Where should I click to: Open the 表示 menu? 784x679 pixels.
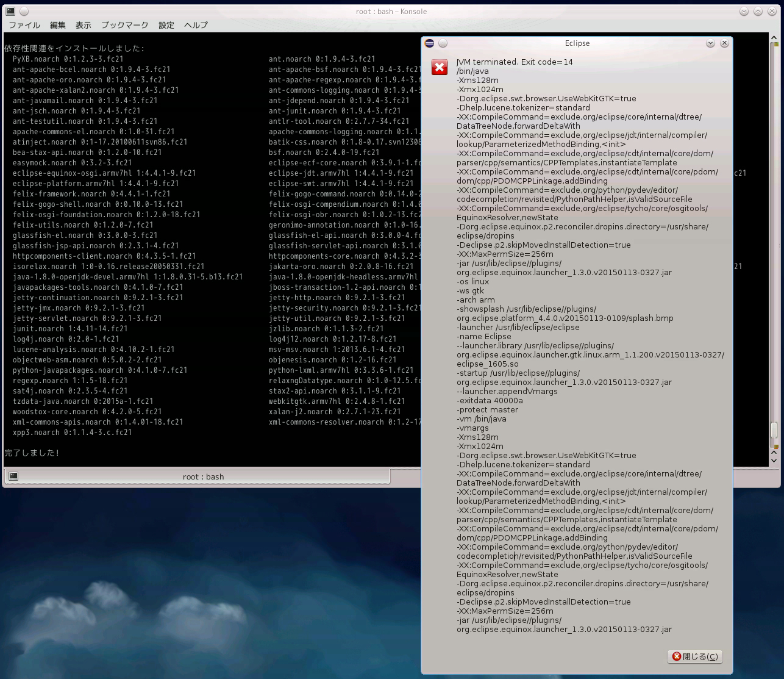point(84,25)
